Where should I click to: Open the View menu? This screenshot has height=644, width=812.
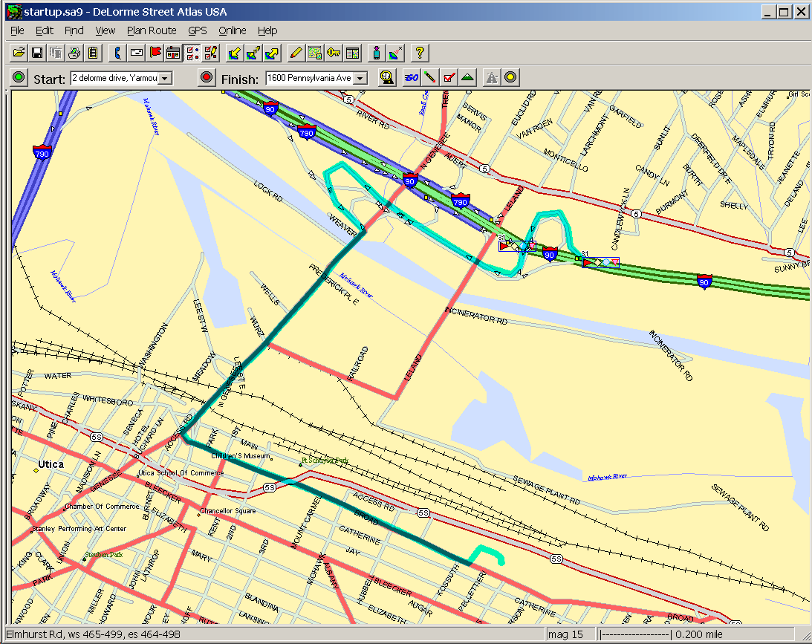[x=105, y=30]
